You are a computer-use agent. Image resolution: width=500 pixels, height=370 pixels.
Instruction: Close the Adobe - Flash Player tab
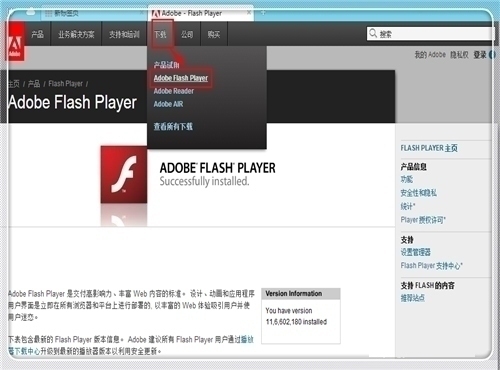pyautogui.click(x=249, y=13)
